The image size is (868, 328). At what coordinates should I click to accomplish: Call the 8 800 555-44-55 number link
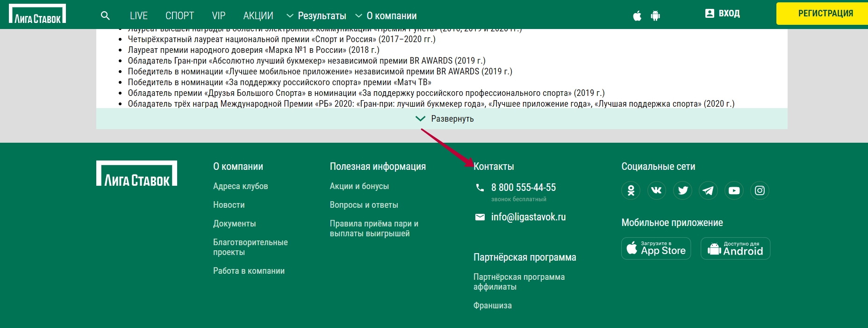(524, 188)
